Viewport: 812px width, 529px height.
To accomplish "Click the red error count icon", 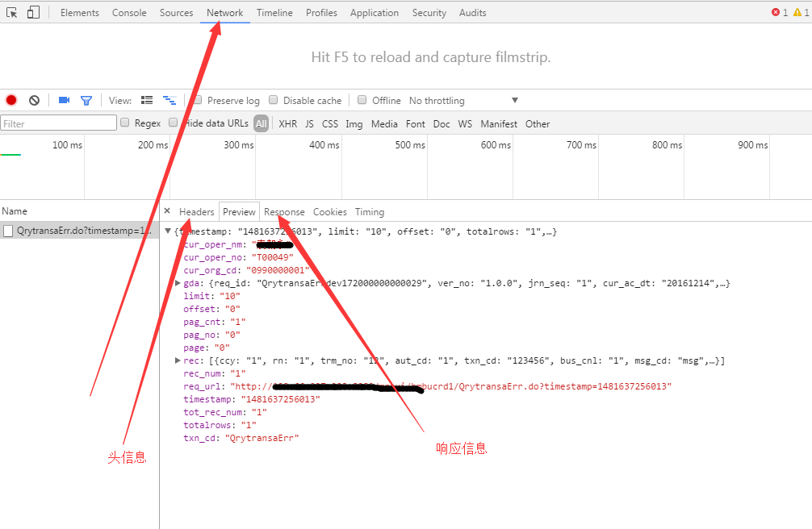I will coord(775,12).
